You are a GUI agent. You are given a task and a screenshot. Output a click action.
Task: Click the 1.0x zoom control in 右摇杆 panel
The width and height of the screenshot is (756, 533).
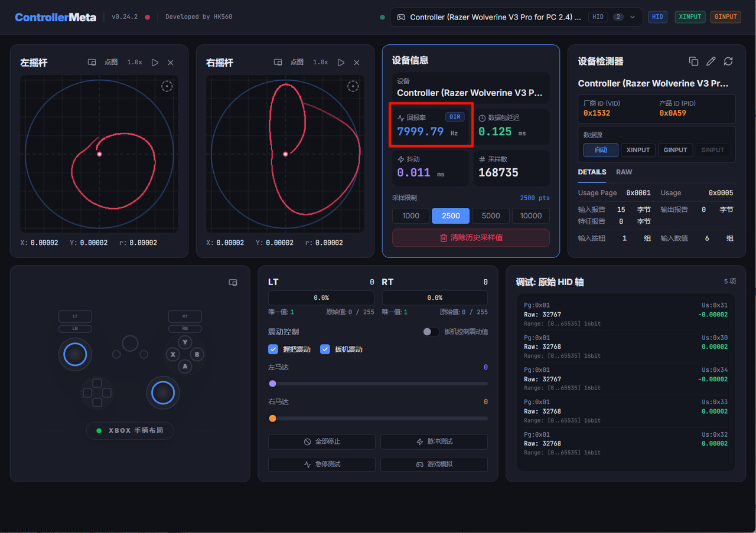(x=321, y=63)
